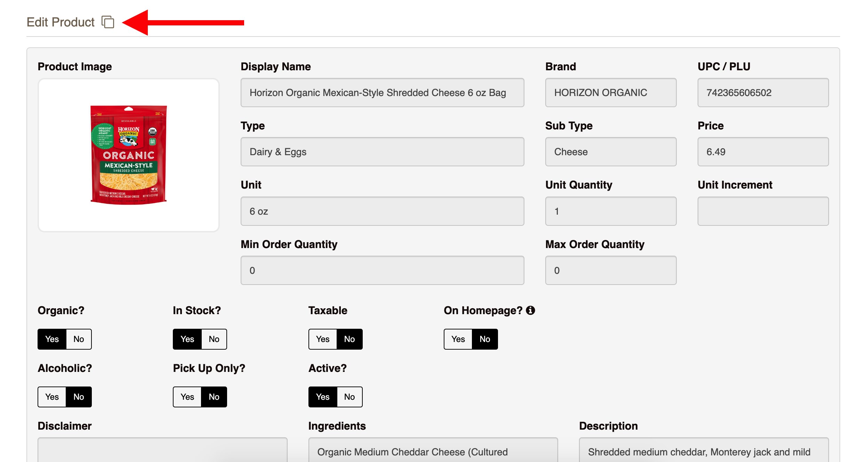The image size is (868, 462).
Task: Focus the Brand input field
Action: click(611, 93)
